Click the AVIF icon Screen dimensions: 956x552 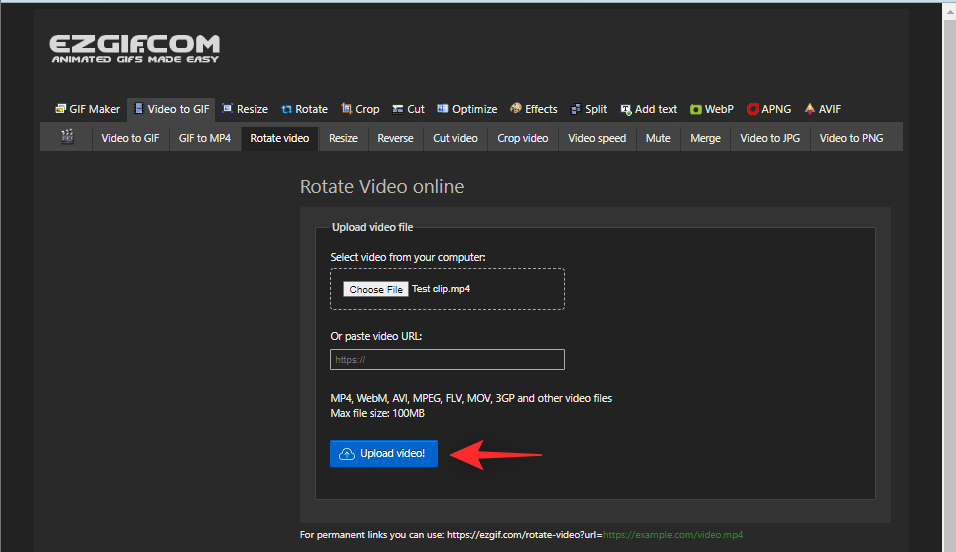coord(810,109)
